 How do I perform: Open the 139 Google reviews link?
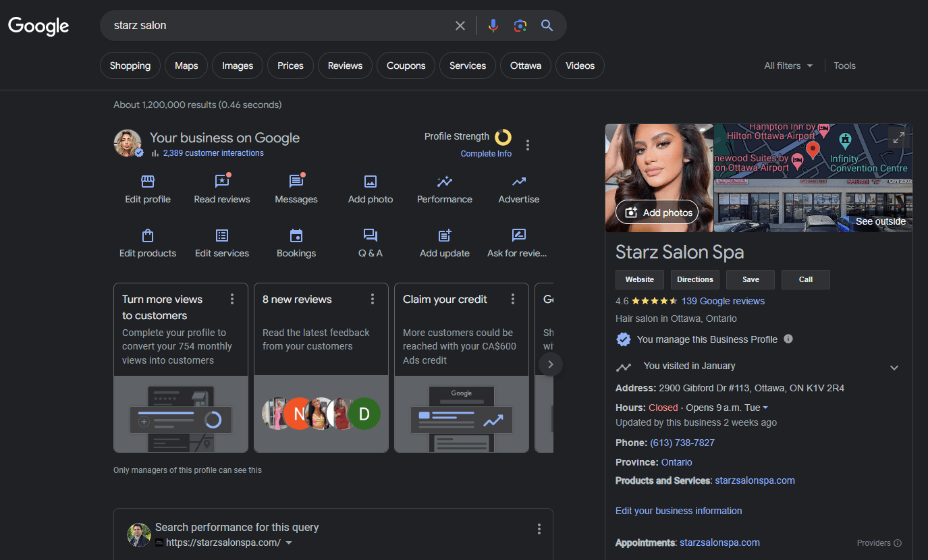pyautogui.click(x=723, y=301)
